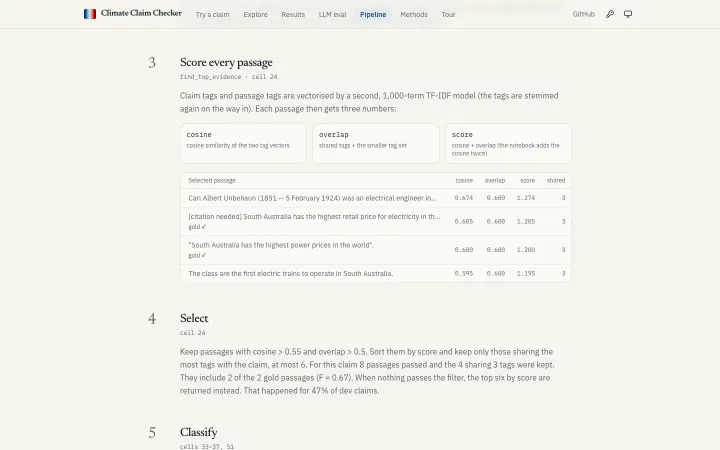Viewport: 720px width, 450px height.
Task: Click the shared column header
Action: (x=556, y=180)
